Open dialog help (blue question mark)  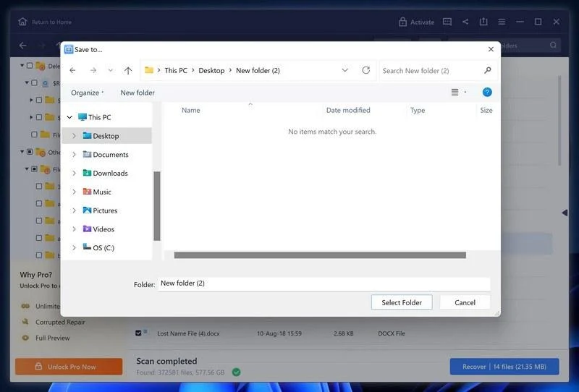487,93
